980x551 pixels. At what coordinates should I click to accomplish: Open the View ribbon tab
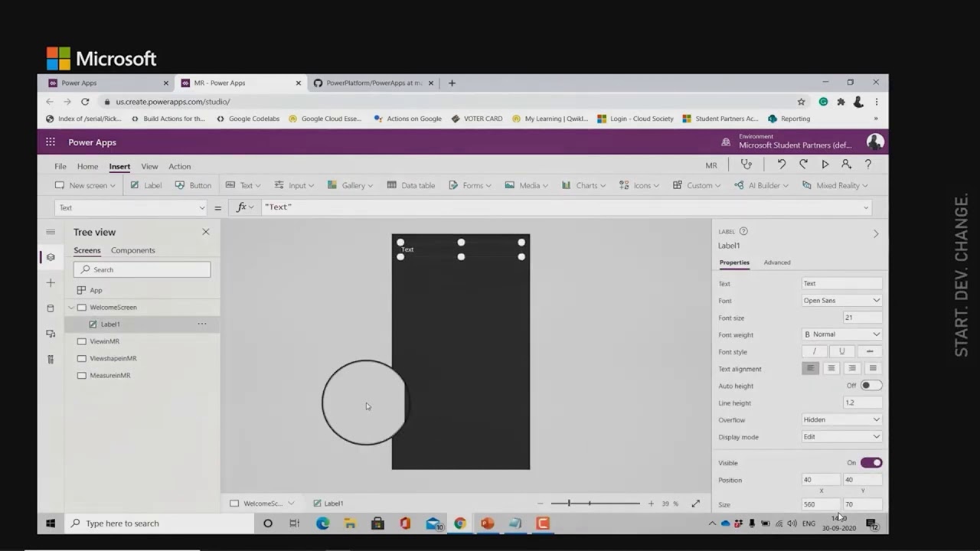(149, 166)
